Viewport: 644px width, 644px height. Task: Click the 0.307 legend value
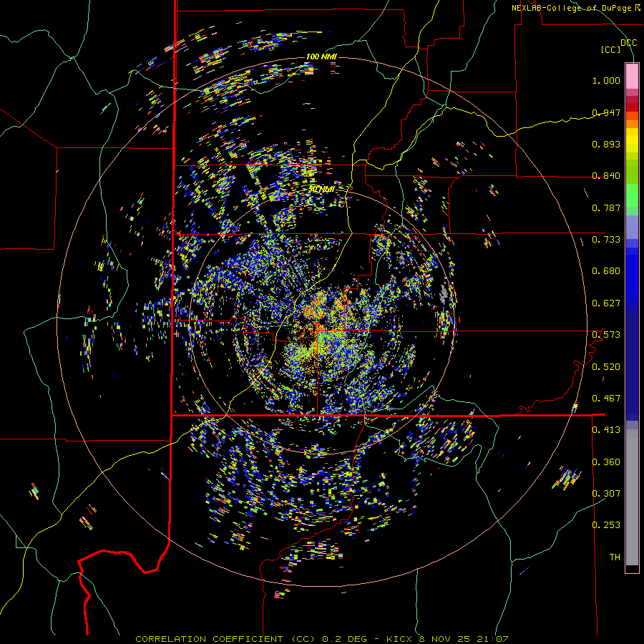[606, 493]
